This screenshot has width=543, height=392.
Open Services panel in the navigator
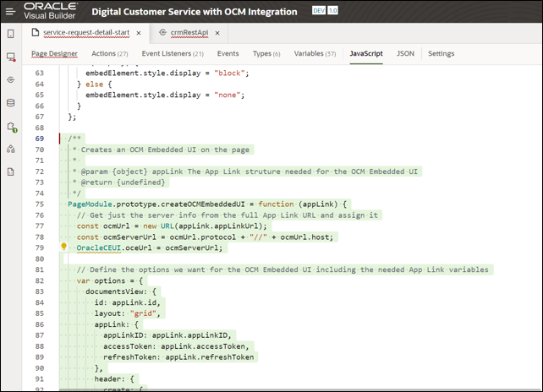tap(11, 79)
